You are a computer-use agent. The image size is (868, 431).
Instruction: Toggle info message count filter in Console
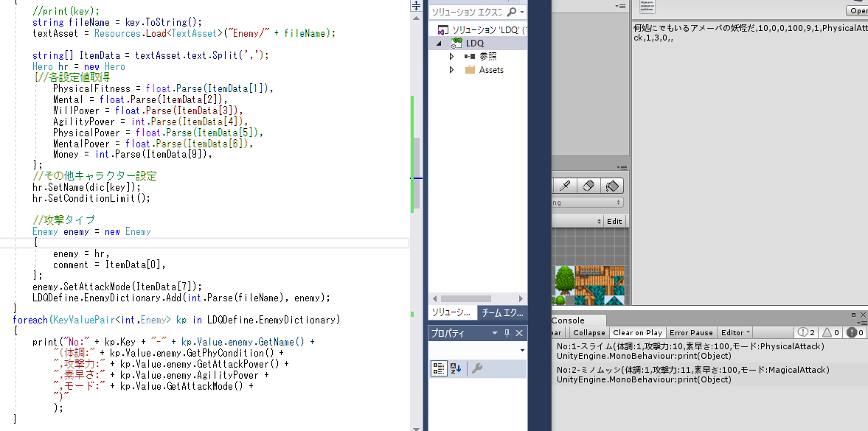[x=805, y=332]
